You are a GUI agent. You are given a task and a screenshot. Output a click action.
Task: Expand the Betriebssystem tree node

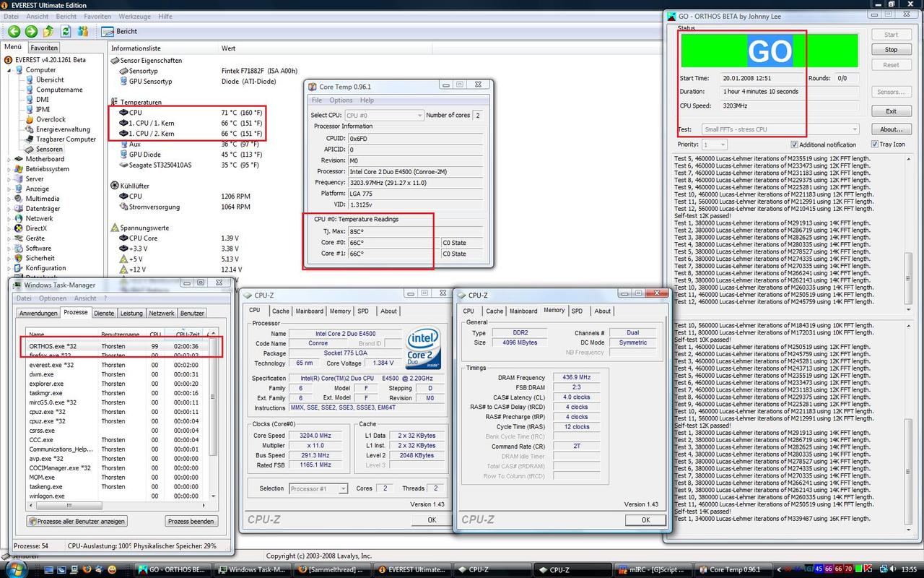9,169
